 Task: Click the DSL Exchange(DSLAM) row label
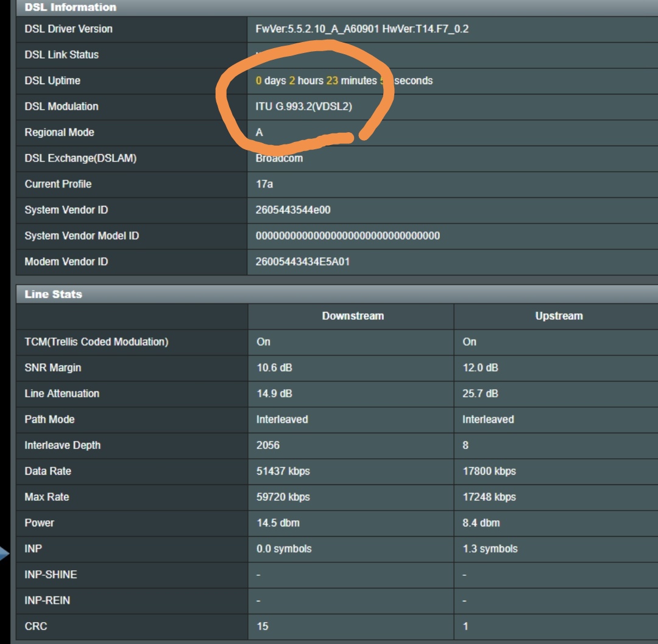pos(80,158)
